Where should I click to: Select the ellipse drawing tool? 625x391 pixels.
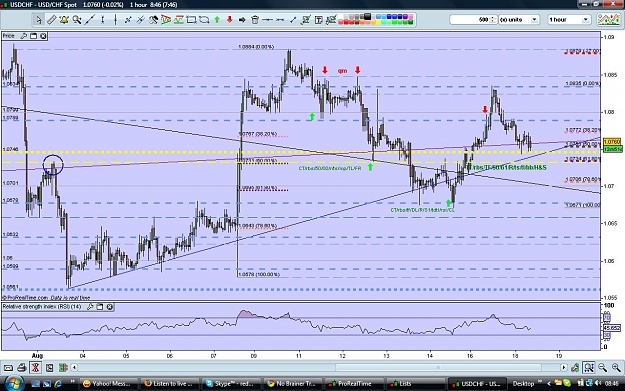204,20
